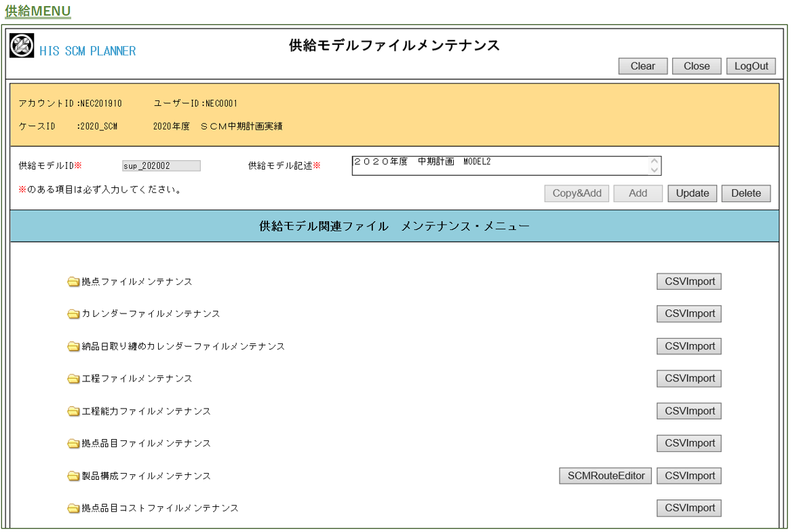Click down arrow of description box scrollbar
The image size is (791, 532).
coord(654,170)
